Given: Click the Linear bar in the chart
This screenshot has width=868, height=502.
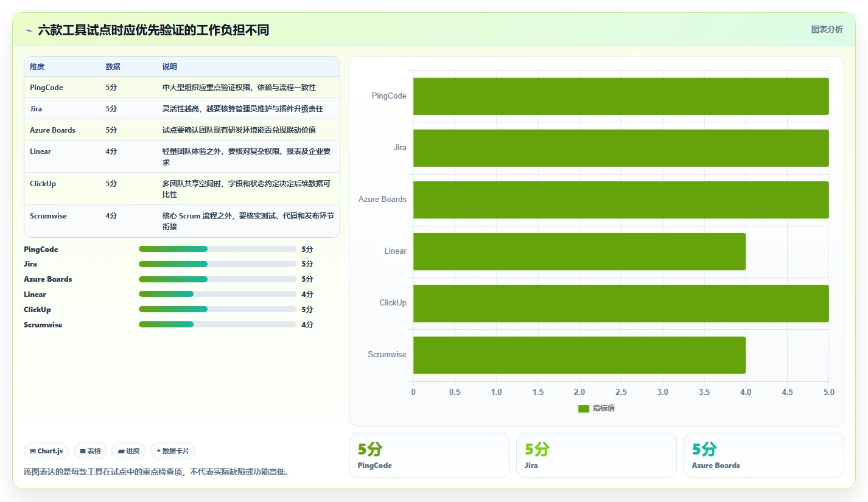Looking at the screenshot, I should [579, 251].
